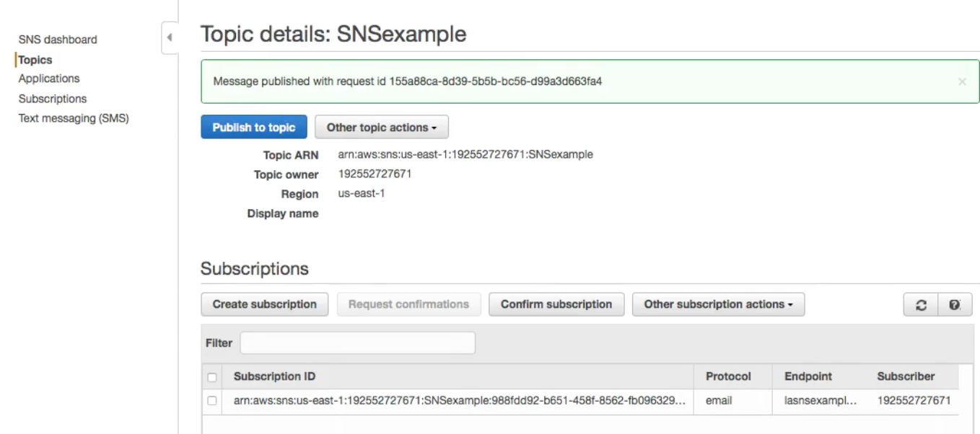This screenshot has height=434, width=980.
Task: Sort by the Subscription ID column header
Action: coord(274,376)
